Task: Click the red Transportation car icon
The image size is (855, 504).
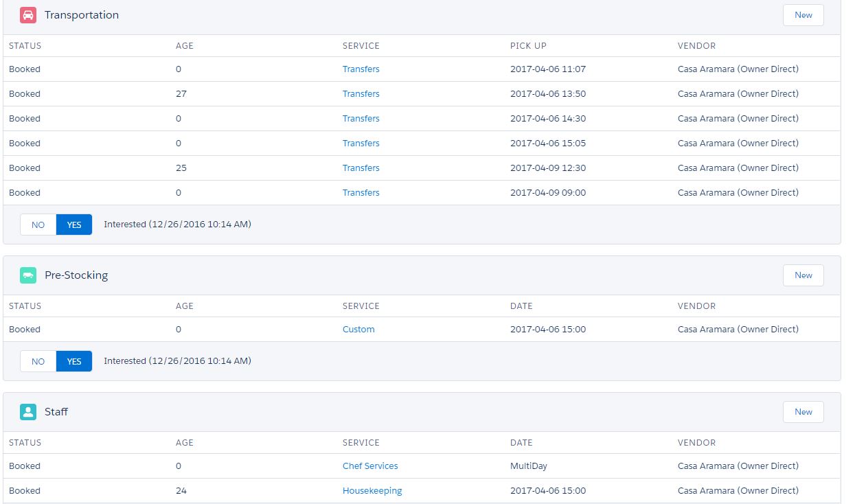Action: 28,15
